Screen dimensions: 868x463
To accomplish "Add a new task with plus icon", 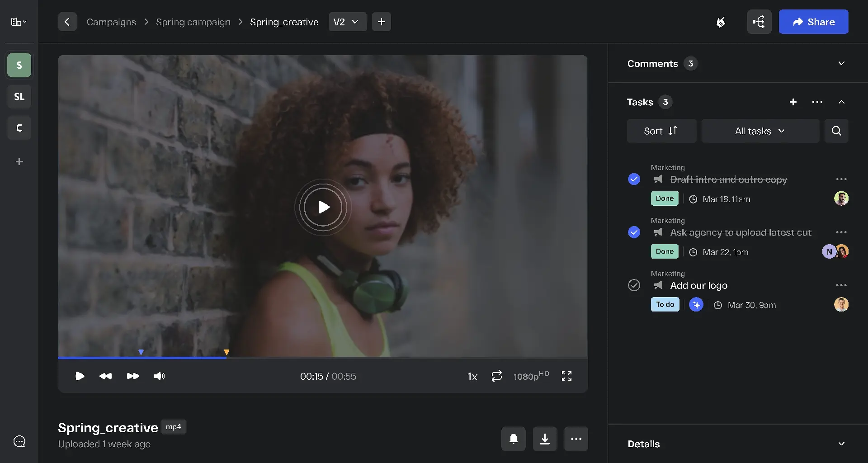I will pyautogui.click(x=793, y=102).
